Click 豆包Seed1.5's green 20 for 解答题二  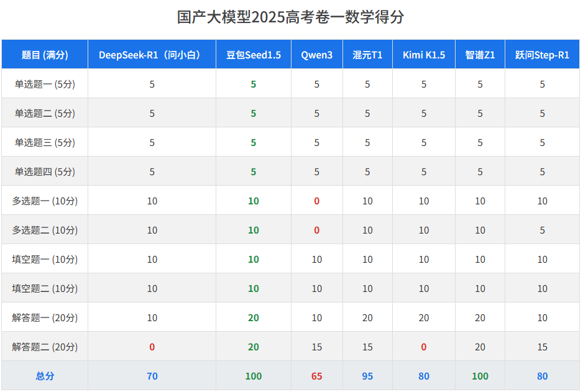pos(254,347)
